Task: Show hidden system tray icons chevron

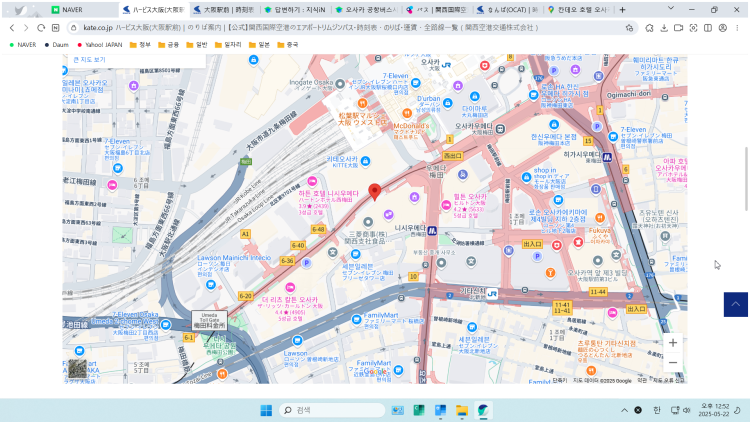Action: 624,410
